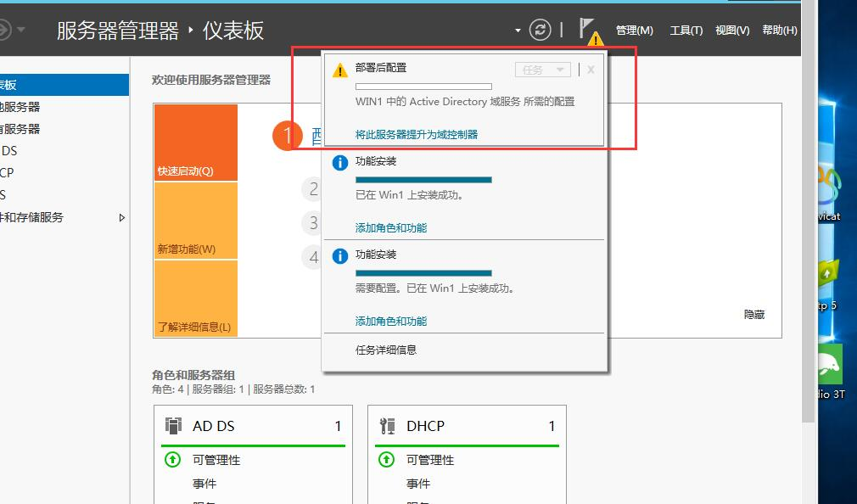The width and height of the screenshot is (857, 504).
Task: Select the all servers sidebar item
Action: tap(64, 129)
